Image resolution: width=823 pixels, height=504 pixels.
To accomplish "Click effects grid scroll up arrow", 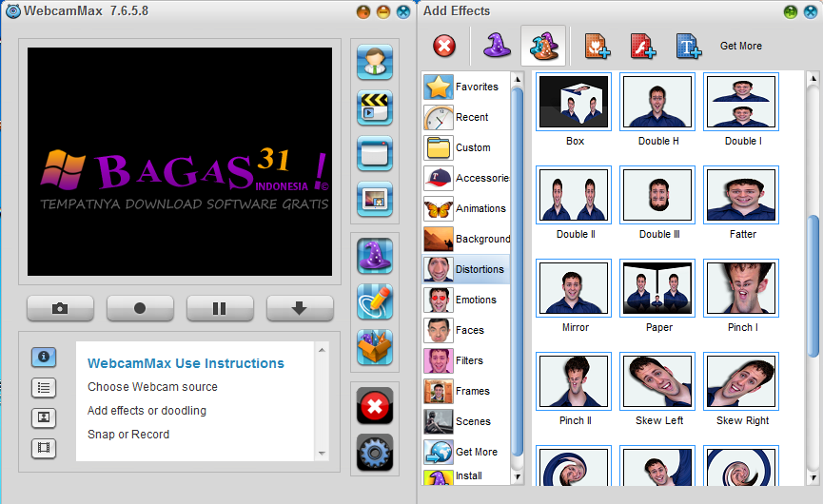I will pyautogui.click(x=813, y=79).
